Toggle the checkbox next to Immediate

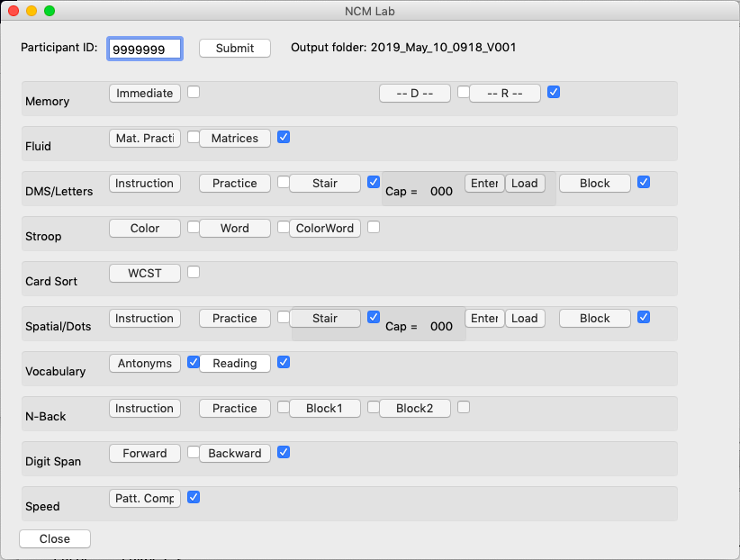tap(194, 92)
